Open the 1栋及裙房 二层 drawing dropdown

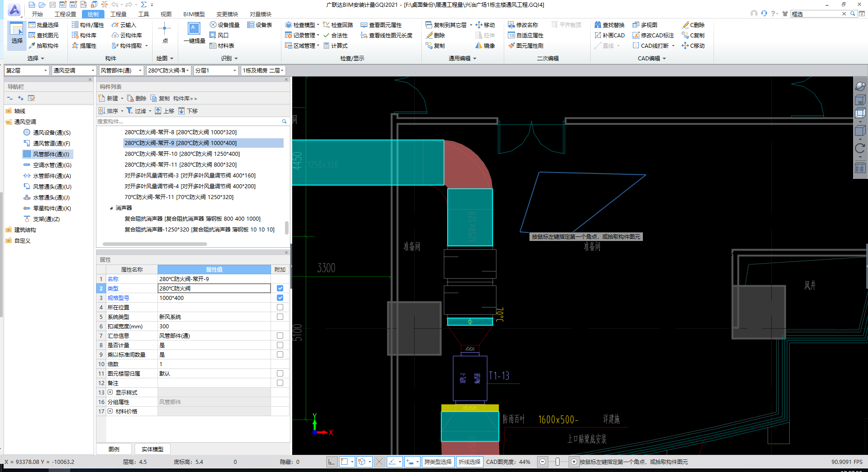[x=263, y=70]
